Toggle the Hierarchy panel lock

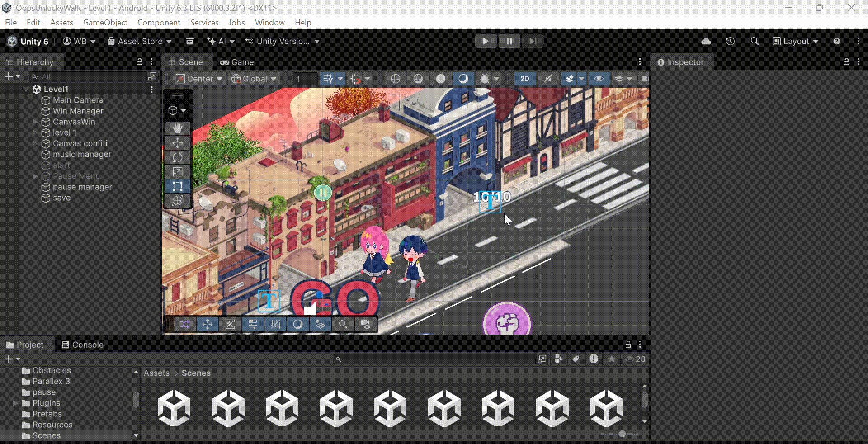click(140, 62)
